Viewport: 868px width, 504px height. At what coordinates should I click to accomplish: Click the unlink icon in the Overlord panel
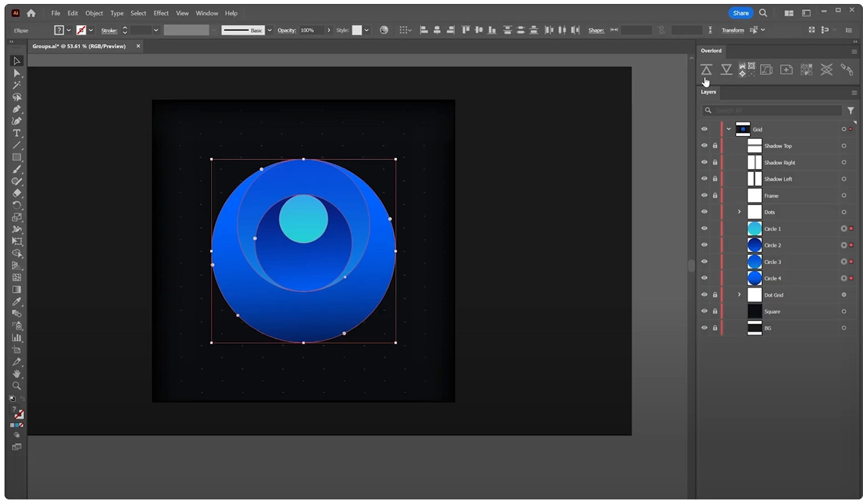847,70
